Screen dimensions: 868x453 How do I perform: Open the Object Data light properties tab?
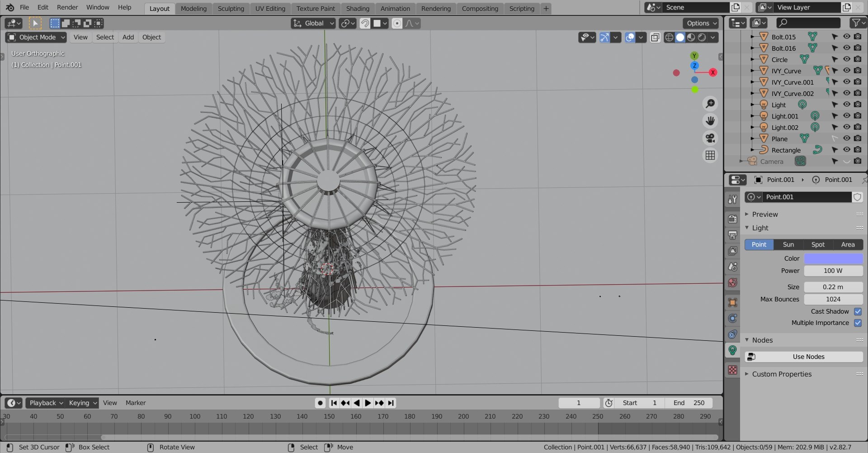point(733,350)
